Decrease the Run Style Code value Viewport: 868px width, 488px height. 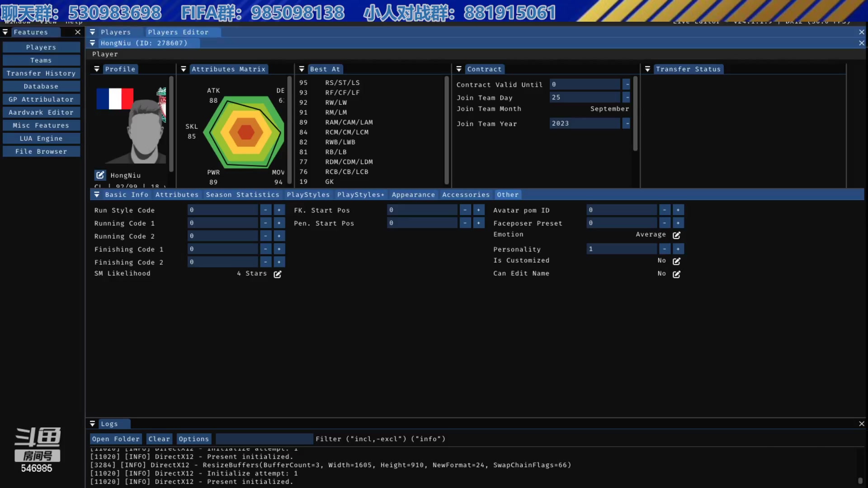266,210
